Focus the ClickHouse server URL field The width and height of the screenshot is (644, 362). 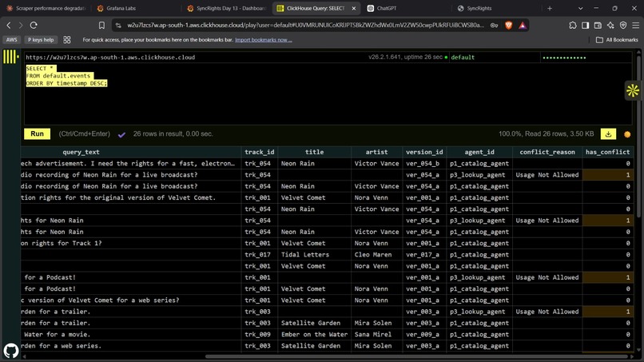(195, 57)
